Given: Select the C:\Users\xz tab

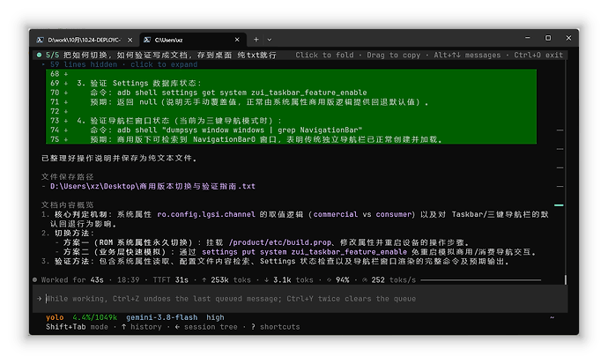Looking at the screenshot, I should point(192,40).
